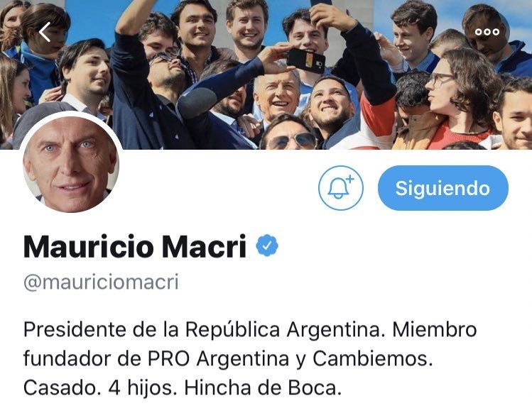Viewport: 532px width, 408px height.
Task: Select the Casado. 4 hijos. text
Action: (x=100, y=388)
